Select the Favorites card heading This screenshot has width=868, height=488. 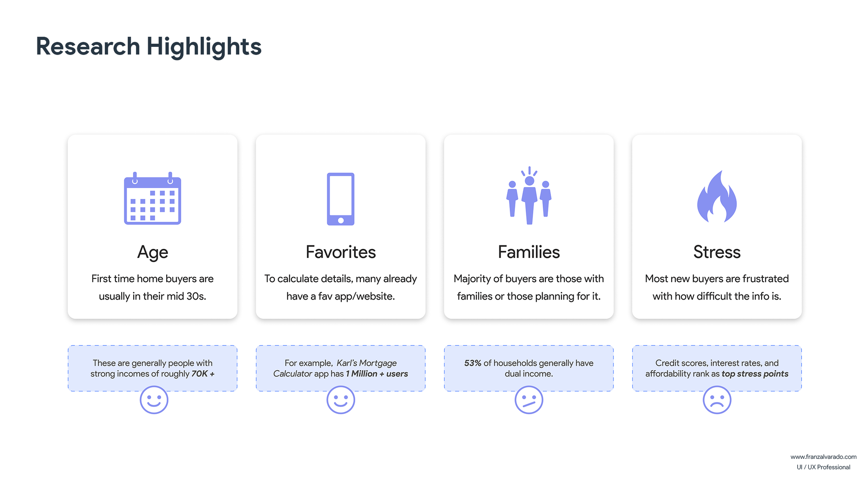340,252
